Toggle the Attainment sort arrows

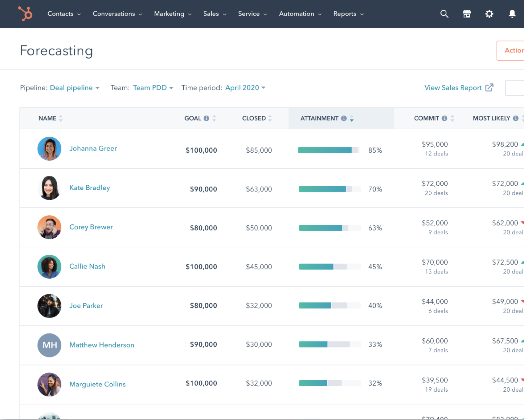tap(352, 119)
